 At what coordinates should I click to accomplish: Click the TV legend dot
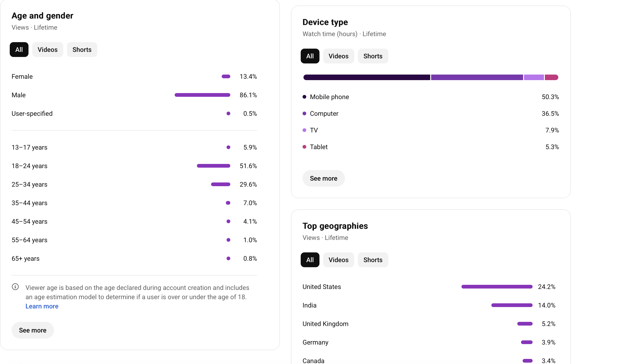(x=304, y=130)
